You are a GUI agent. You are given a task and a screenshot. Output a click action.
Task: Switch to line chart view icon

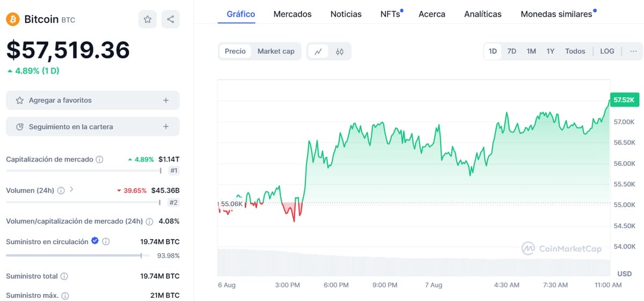coord(318,52)
